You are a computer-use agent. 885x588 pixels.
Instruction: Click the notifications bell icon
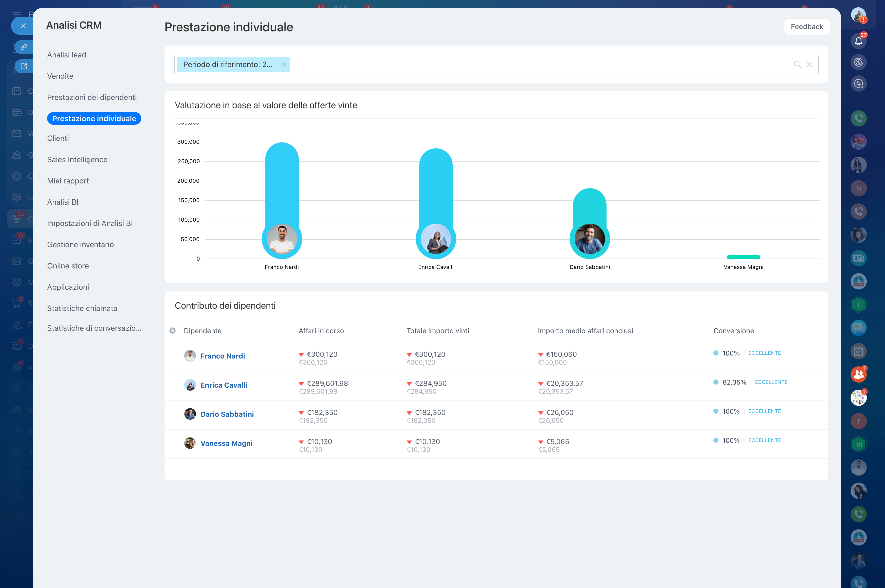pos(858,41)
